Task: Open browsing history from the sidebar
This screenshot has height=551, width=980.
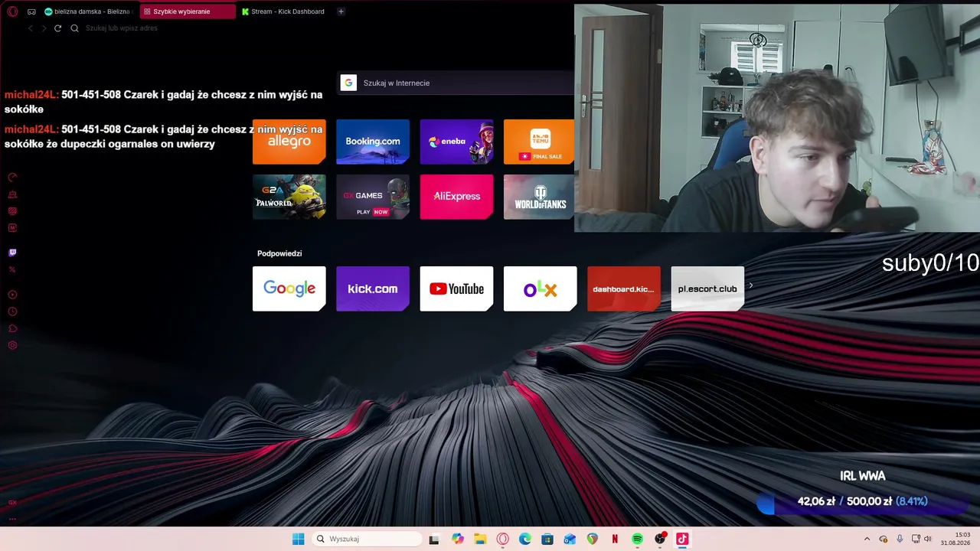Action: [12, 311]
